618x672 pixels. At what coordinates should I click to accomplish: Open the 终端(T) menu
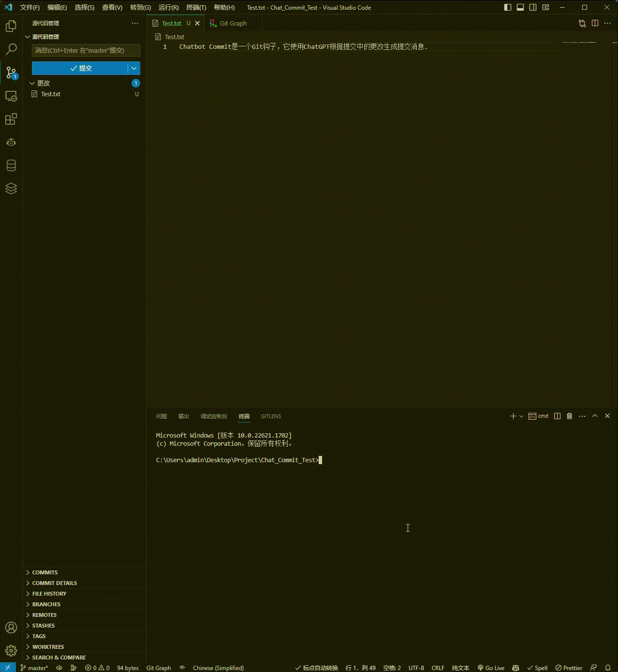(x=196, y=8)
